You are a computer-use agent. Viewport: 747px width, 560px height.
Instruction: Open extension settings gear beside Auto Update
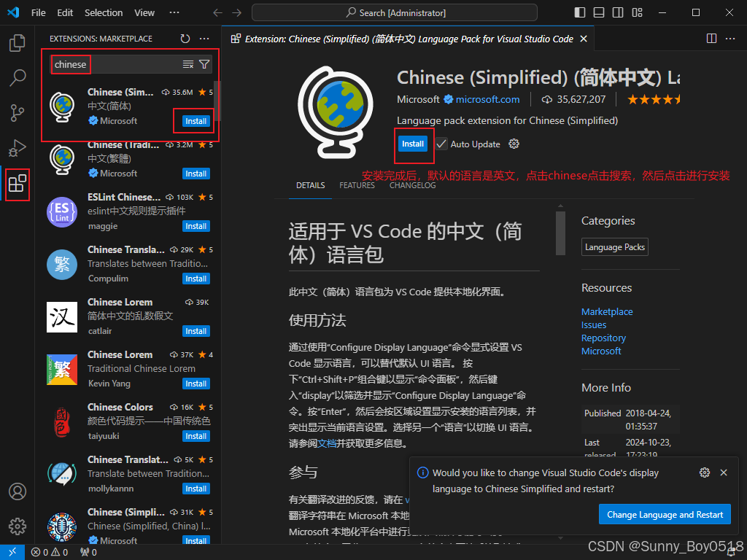coord(514,144)
